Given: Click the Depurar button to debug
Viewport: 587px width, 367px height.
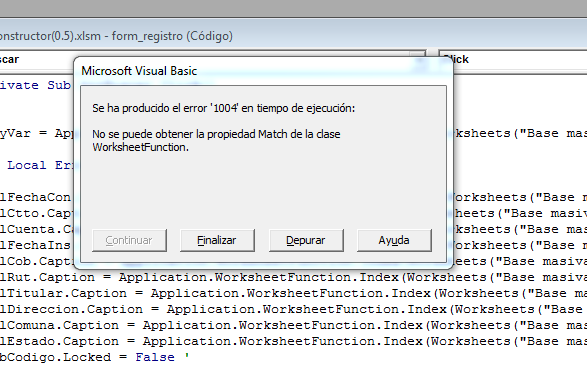Looking at the screenshot, I should [306, 240].
